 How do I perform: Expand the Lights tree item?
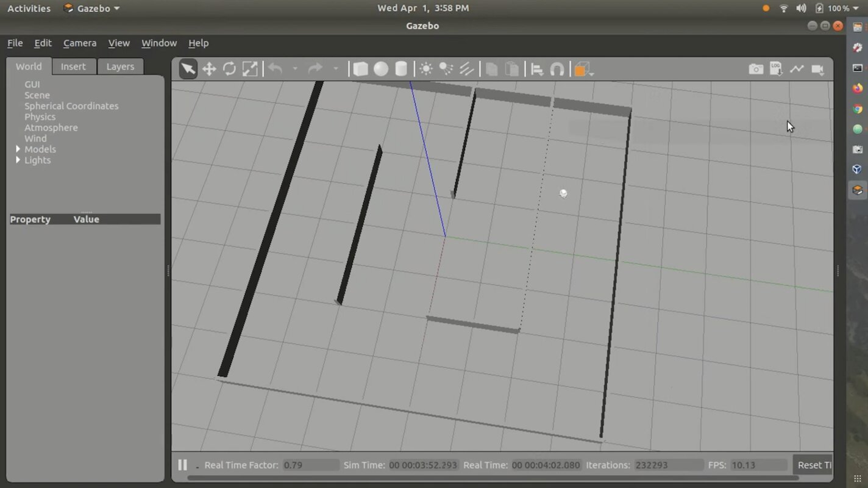[x=18, y=160]
